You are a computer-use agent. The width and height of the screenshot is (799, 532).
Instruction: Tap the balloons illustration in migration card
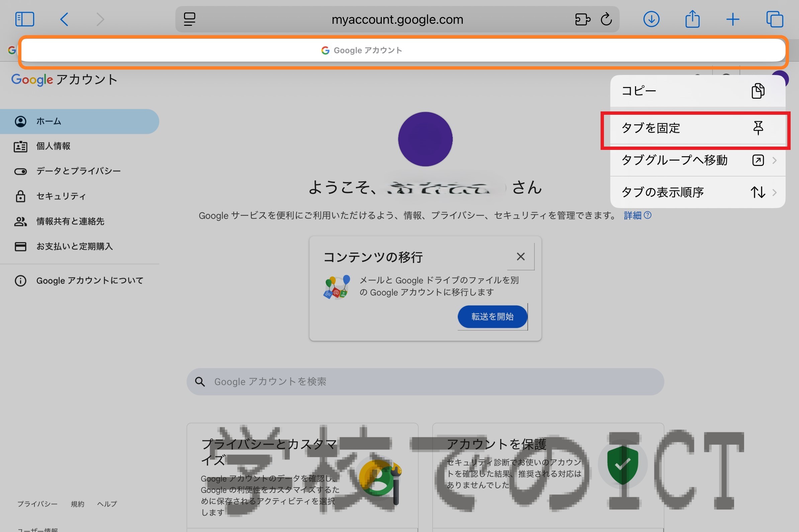coord(336,287)
